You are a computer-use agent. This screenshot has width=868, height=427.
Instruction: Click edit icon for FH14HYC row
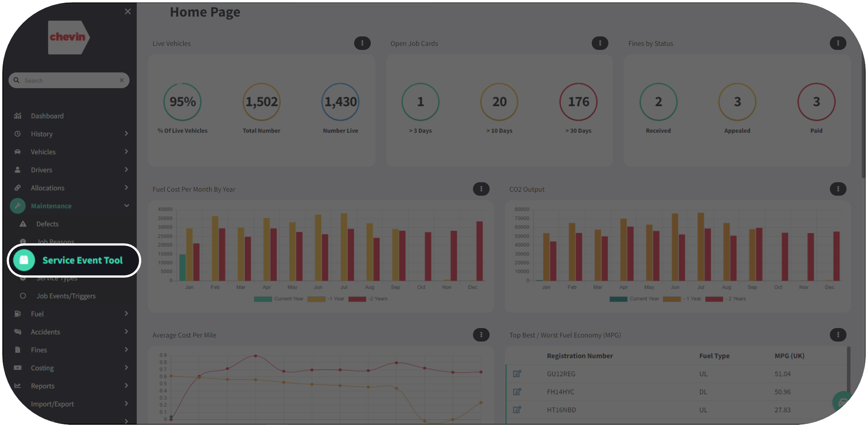[x=517, y=392]
